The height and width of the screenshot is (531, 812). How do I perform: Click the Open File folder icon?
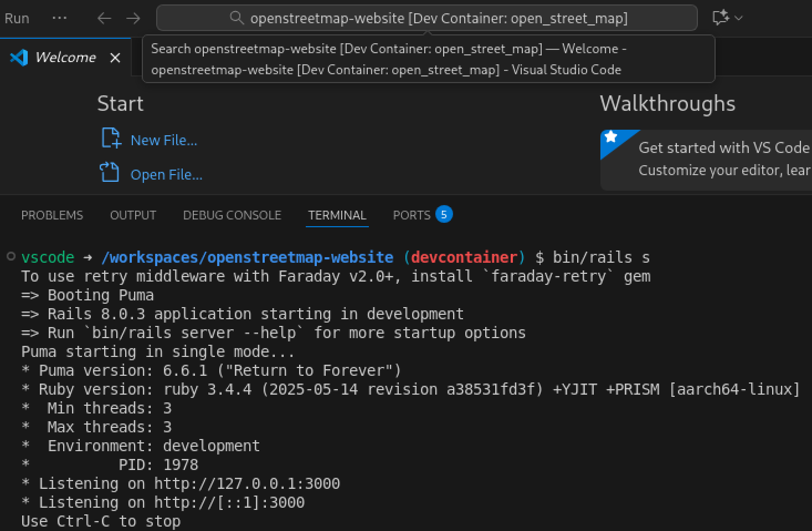(x=110, y=173)
